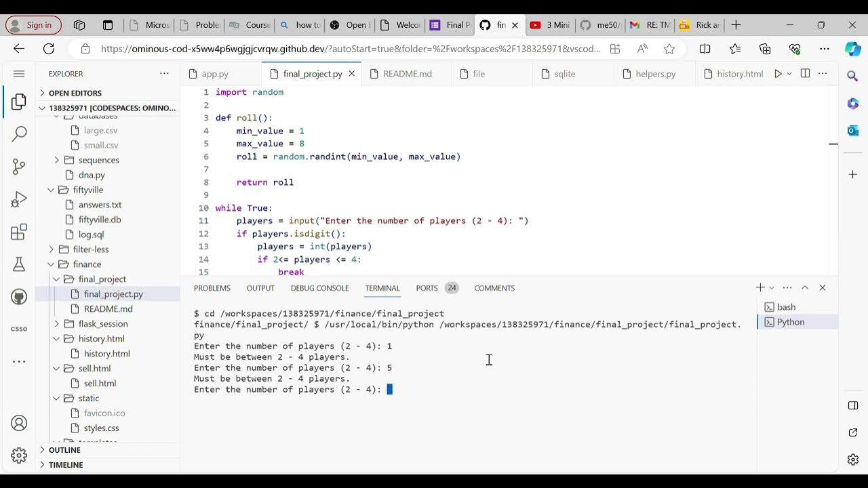Open fiftyville.db in the file tree

tap(100, 220)
